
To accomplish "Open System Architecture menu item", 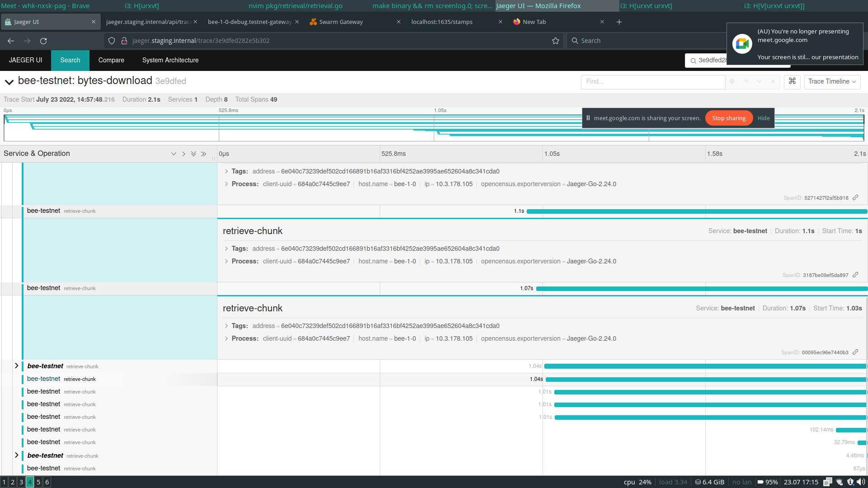I will pos(170,60).
